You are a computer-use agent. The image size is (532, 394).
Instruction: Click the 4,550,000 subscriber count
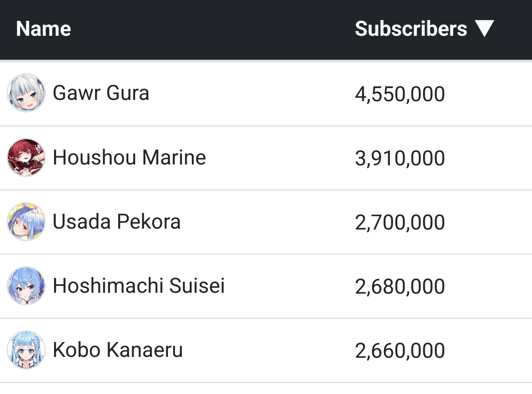tap(400, 94)
